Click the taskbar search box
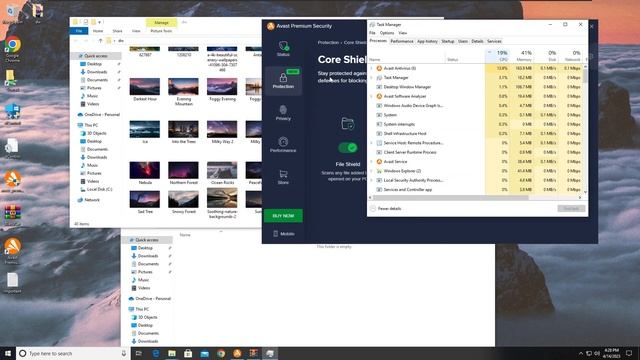The height and width of the screenshot is (360, 640). tap(72, 353)
